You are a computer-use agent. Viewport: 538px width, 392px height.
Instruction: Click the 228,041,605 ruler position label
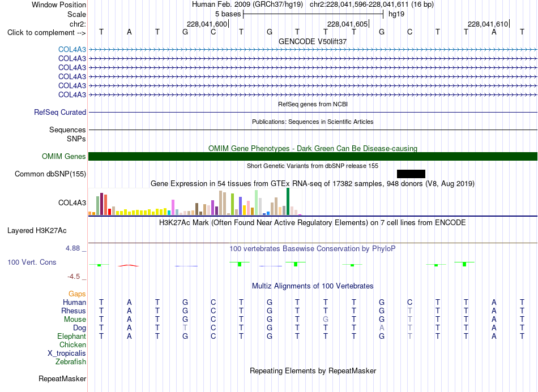point(347,24)
